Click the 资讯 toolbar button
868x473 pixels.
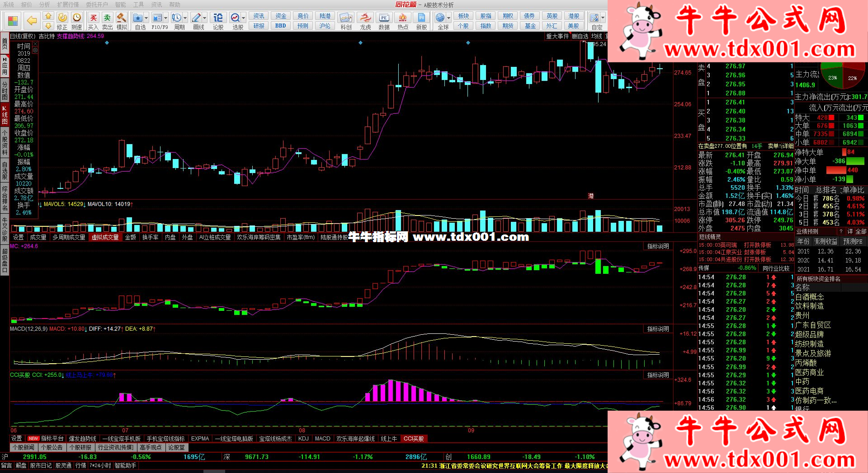pyautogui.click(x=259, y=16)
